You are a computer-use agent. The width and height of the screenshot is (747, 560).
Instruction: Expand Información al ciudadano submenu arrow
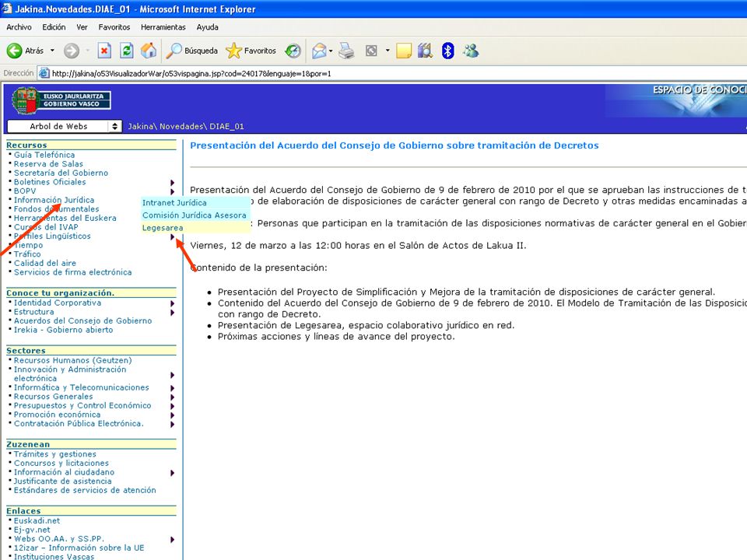(173, 474)
